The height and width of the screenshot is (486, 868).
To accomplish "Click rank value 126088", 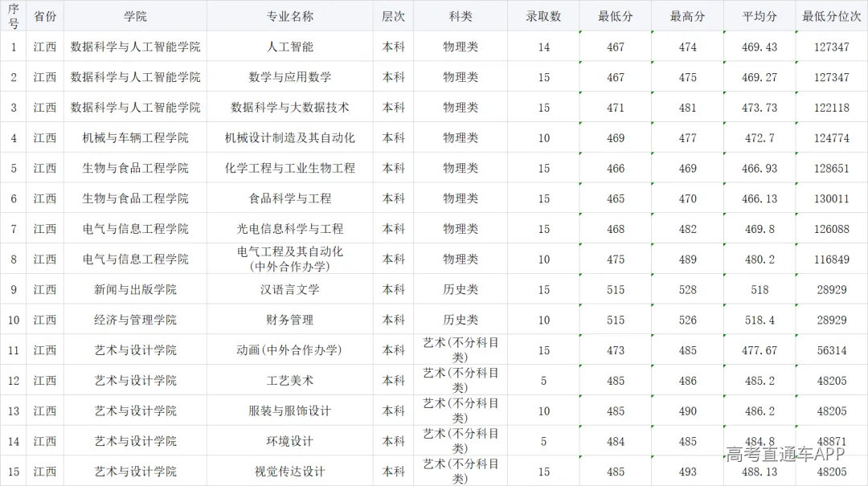I will tap(832, 229).
